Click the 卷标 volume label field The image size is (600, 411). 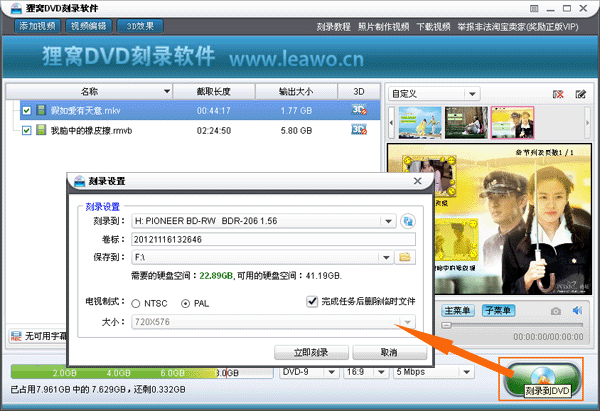273,239
